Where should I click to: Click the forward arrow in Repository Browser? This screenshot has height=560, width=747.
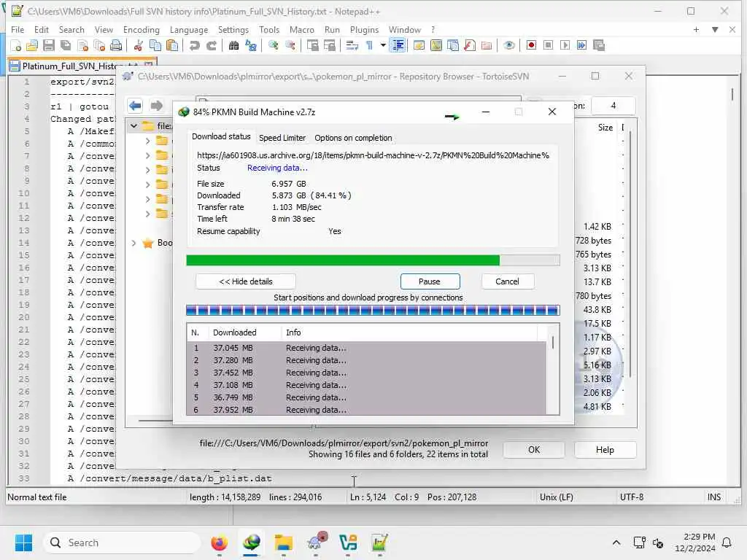coord(156,105)
